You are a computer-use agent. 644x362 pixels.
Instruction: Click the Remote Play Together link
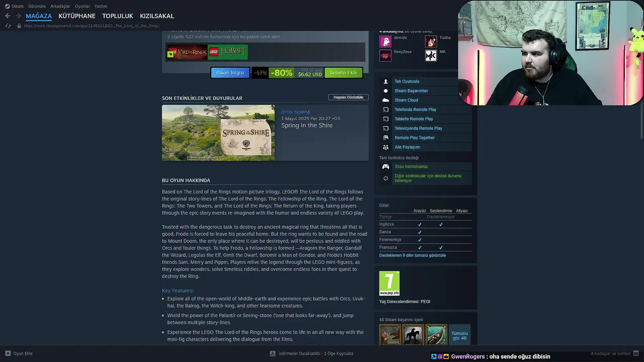tap(415, 138)
